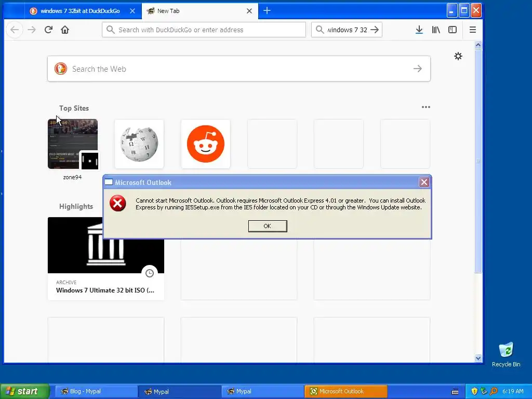
Task: Open the Top Sites options menu
Action: pyautogui.click(x=426, y=107)
